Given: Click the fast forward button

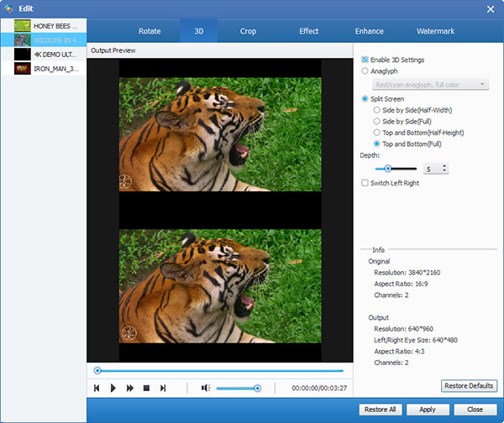Looking at the screenshot, I should point(130,388).
